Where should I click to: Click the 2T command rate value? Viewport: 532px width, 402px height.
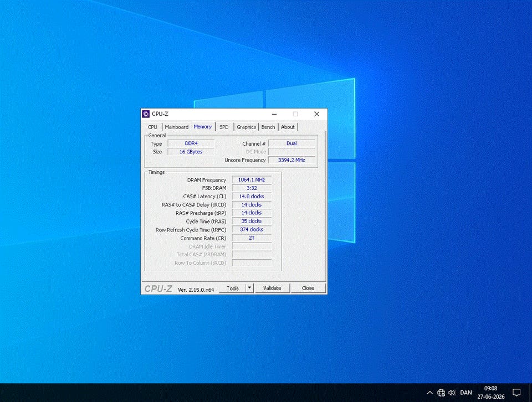(252, 238)
